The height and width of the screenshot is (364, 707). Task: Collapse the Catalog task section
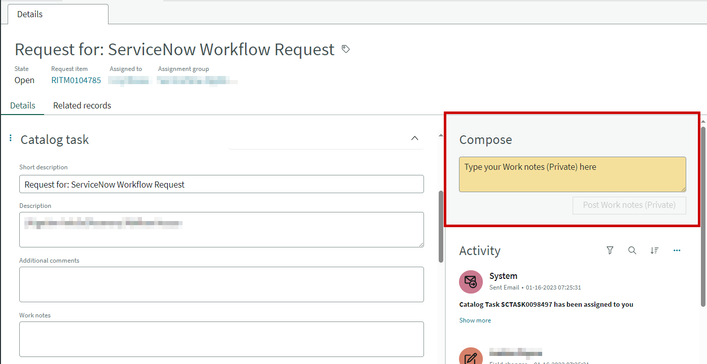pos(414,138)
